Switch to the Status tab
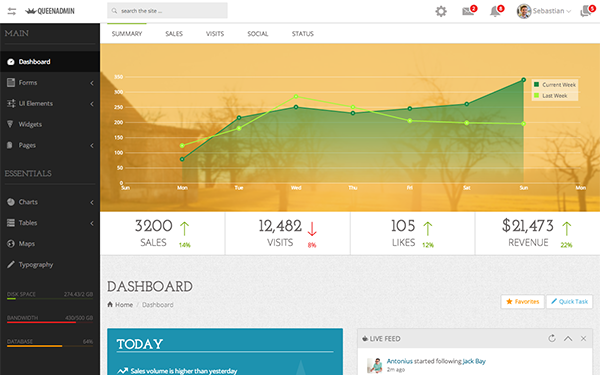Viewport: 600px width, 375px height. [303, 34]
